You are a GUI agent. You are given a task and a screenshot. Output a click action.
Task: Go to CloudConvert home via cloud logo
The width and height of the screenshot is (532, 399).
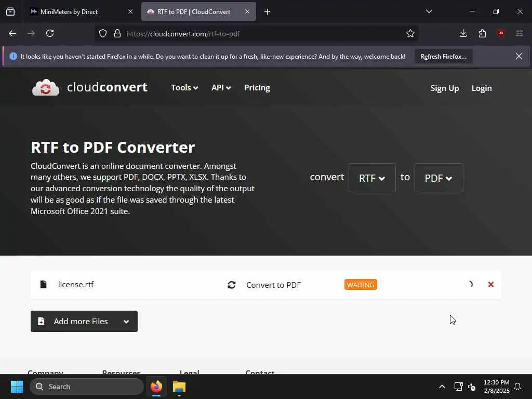(x=46, y=87)
